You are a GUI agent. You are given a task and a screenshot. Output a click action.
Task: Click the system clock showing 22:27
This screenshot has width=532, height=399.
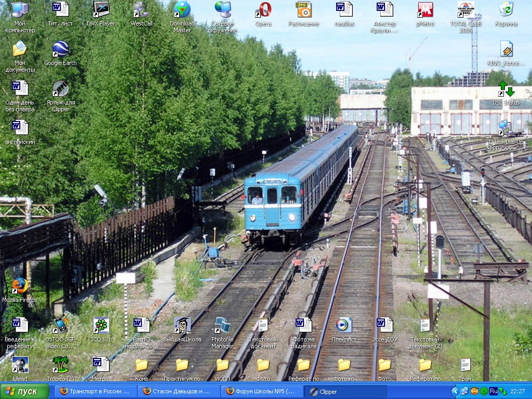point(517,391)
